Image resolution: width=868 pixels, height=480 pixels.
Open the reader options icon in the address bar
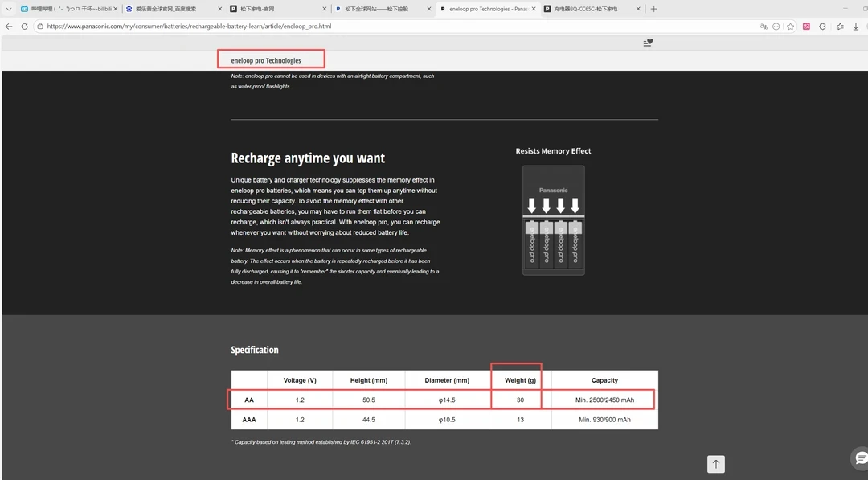coord(776,26)
